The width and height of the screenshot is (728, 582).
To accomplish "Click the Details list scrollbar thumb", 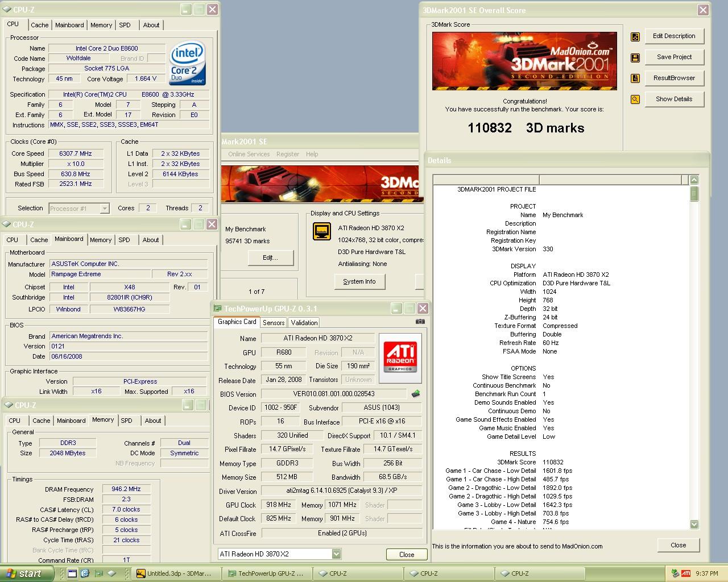I will point(694,193).
